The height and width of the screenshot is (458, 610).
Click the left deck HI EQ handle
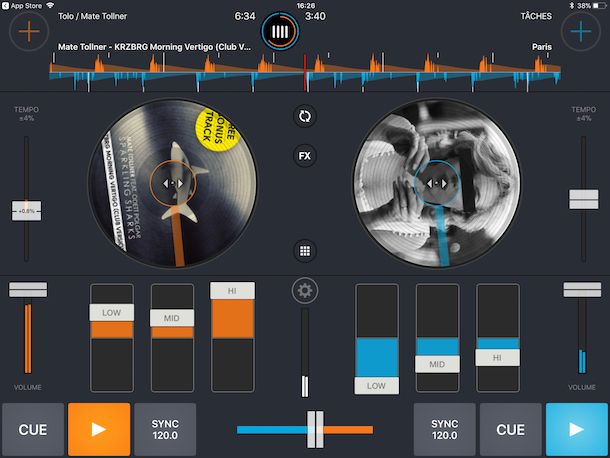(x=232, y=291)
